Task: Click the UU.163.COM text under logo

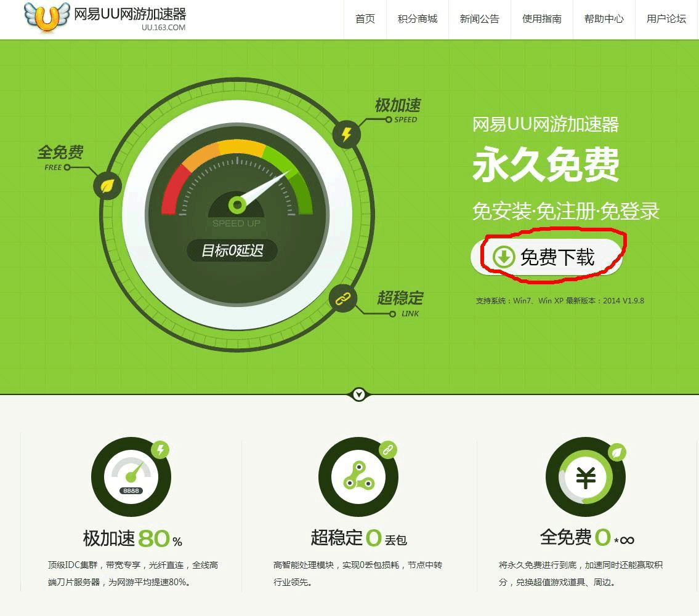Action: click(164, 28)
